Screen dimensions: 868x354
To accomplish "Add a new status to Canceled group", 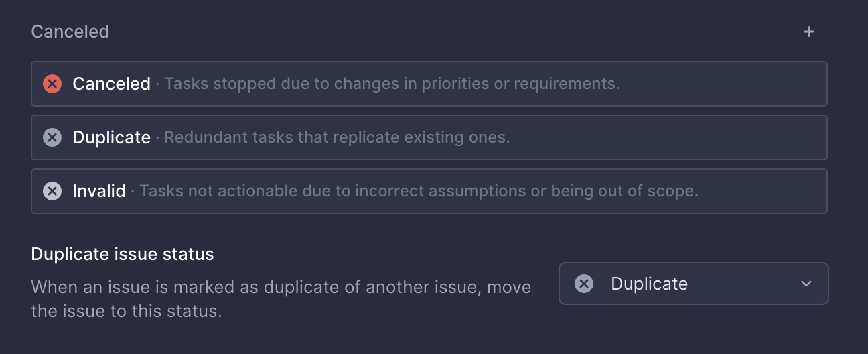I will tap(809, 32).
